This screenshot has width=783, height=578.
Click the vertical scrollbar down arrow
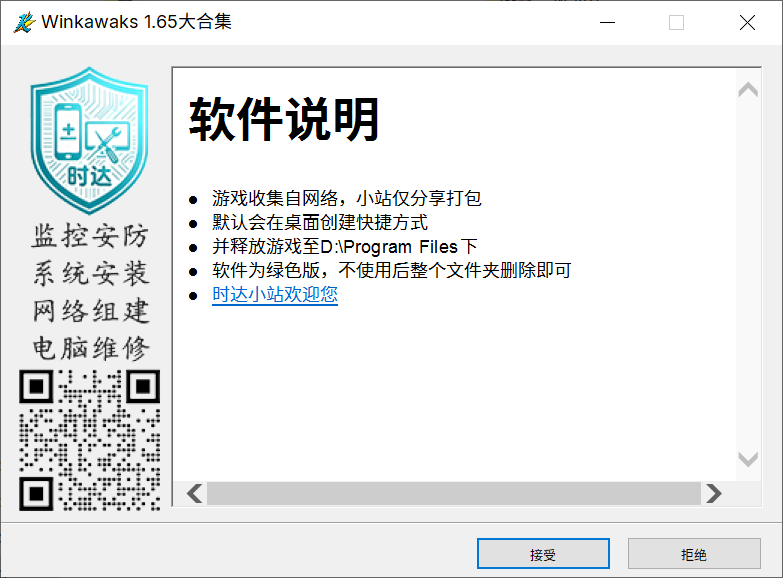(x=748, y=459)
